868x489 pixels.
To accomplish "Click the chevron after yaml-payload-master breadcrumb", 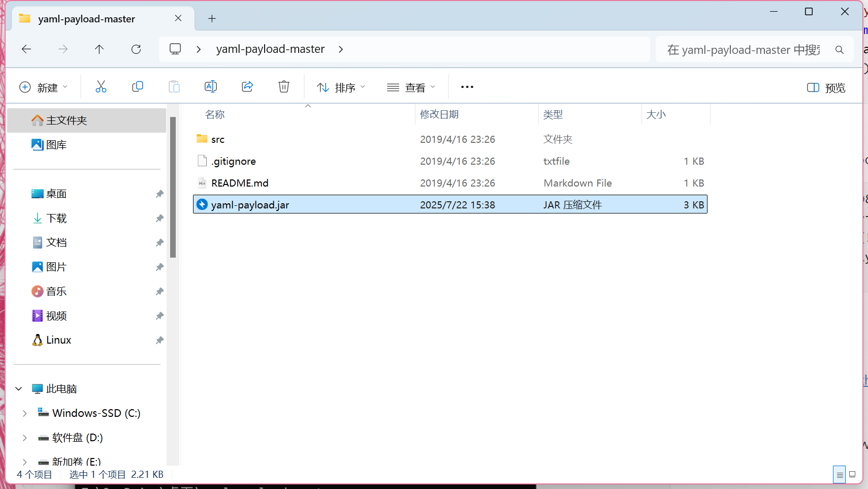I will tap(341, 49).
